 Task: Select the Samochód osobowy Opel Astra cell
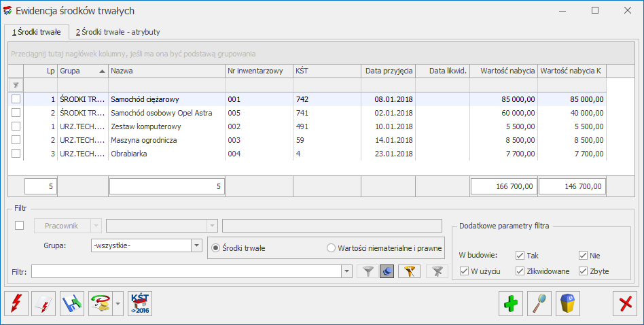click(x=166, y=113)
